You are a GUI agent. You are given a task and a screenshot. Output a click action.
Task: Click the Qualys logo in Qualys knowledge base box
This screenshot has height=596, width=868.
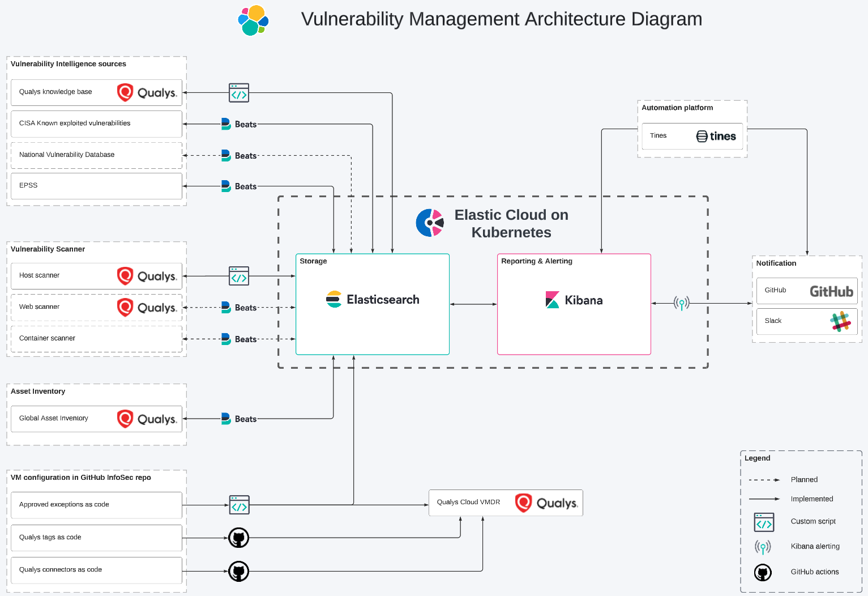[x=147, y=92]
